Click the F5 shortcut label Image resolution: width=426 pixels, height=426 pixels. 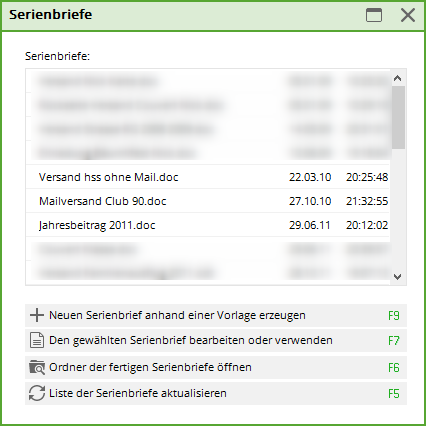click(x=394, y=393)
